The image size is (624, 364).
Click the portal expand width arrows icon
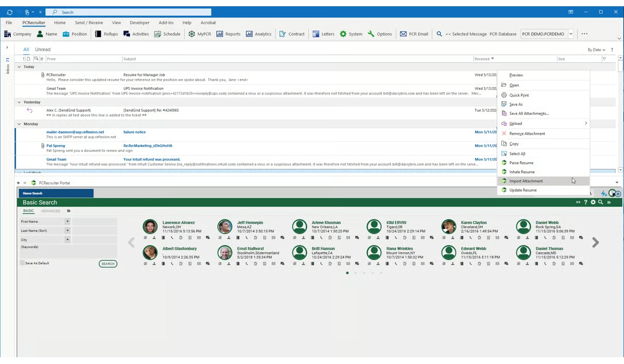tap(578, 202)
